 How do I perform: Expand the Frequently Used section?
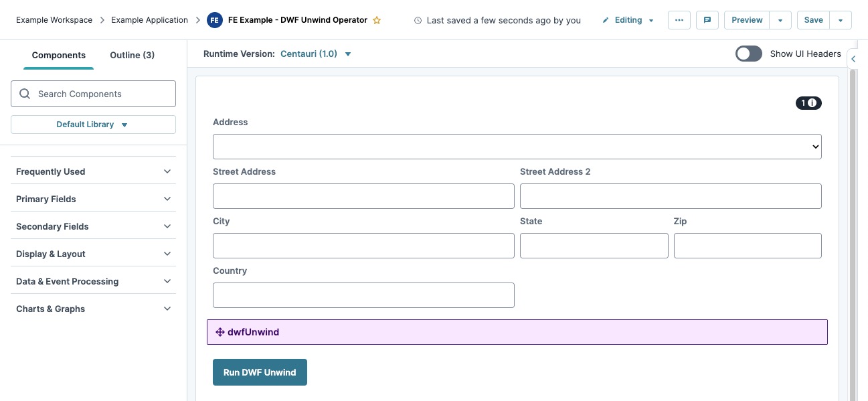93,171
